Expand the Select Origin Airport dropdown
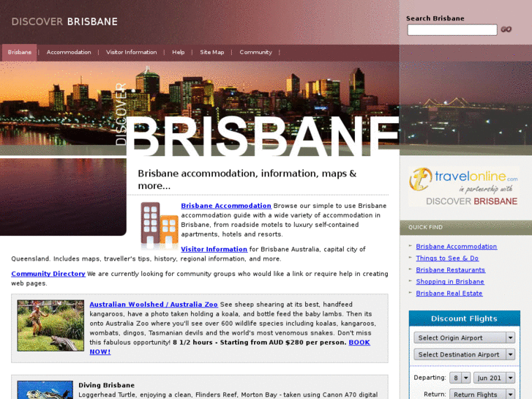This screenshot has height=399, width=532. (x=464, y=338)
